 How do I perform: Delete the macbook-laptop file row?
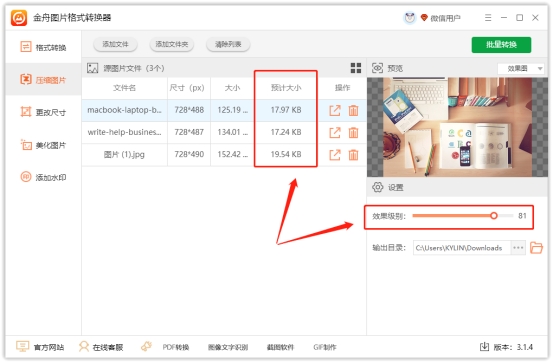tap(353, 110)
